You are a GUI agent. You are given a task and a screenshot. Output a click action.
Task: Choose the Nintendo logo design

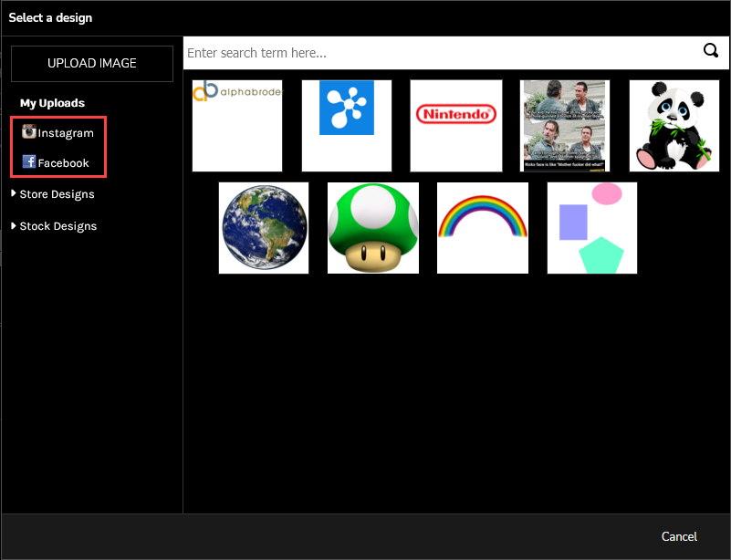point(456,126)
